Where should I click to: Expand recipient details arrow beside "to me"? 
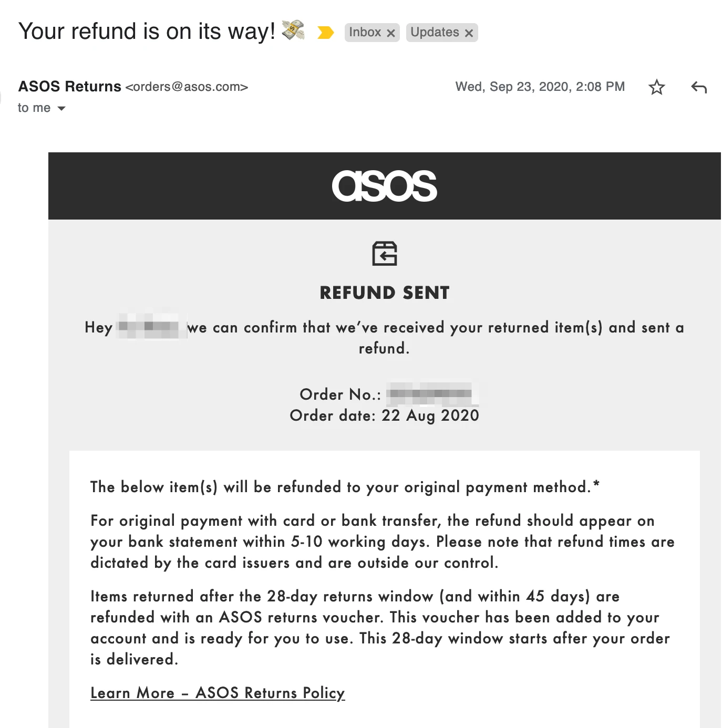click(61, 109)
